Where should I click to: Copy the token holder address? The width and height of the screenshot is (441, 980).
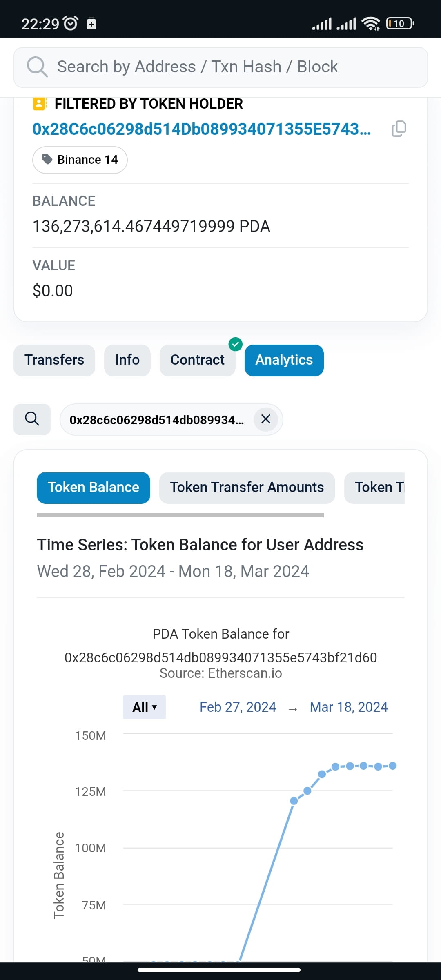pos(399,129)
